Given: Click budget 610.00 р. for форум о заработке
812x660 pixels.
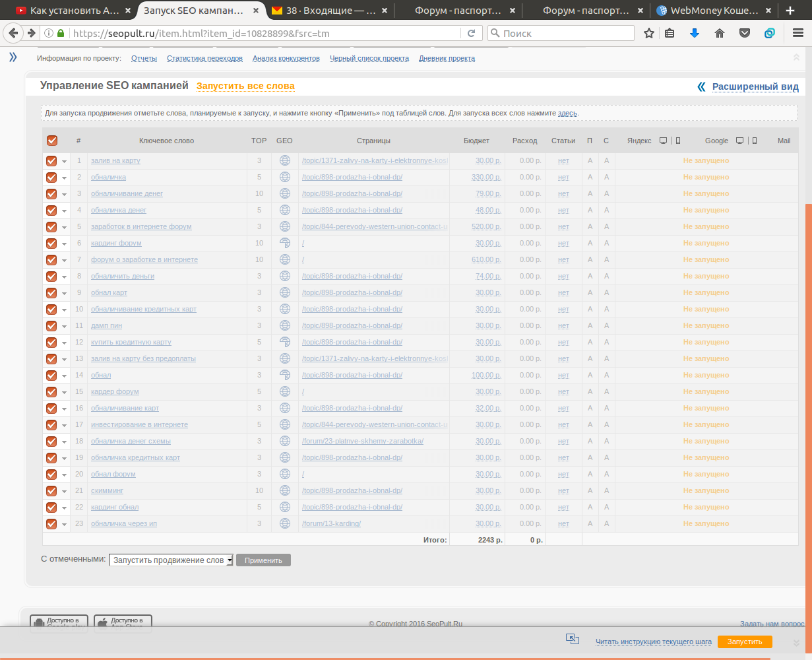Looking at the screenshot, I should (x=486, y=259).
